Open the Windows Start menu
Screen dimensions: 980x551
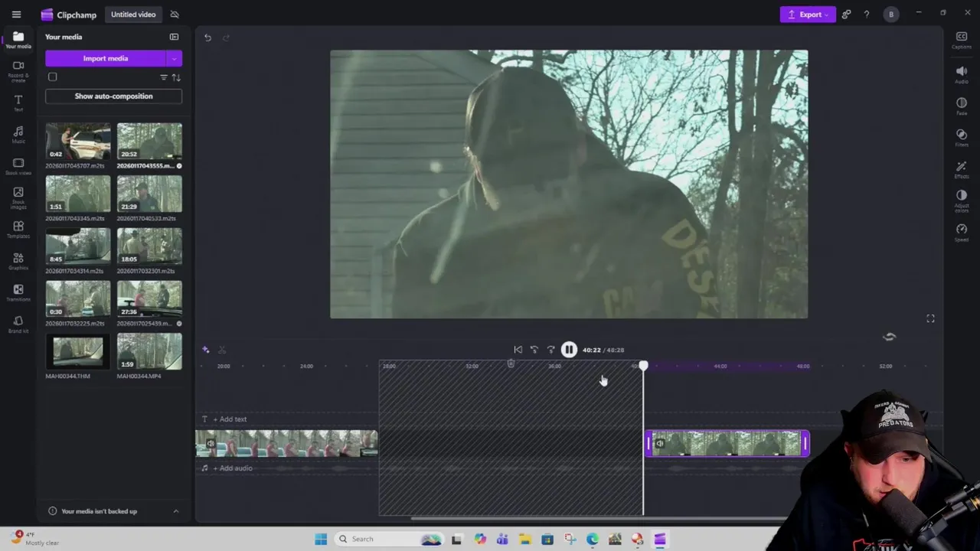pyautogui.click(x=321, y=540)
